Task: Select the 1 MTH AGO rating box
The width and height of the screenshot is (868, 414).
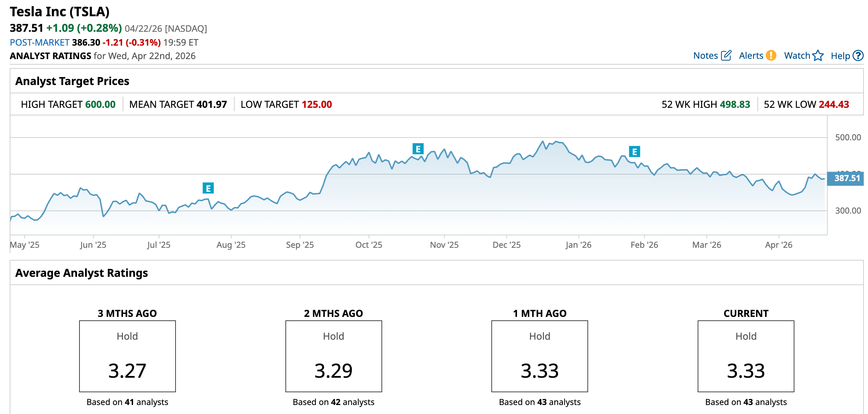Action: point(539,356)
